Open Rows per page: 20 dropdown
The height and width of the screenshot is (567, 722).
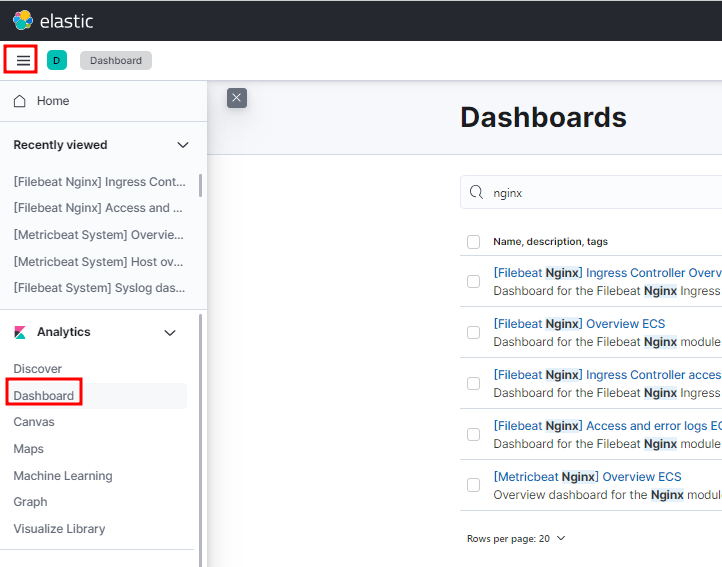pos(516,538)
